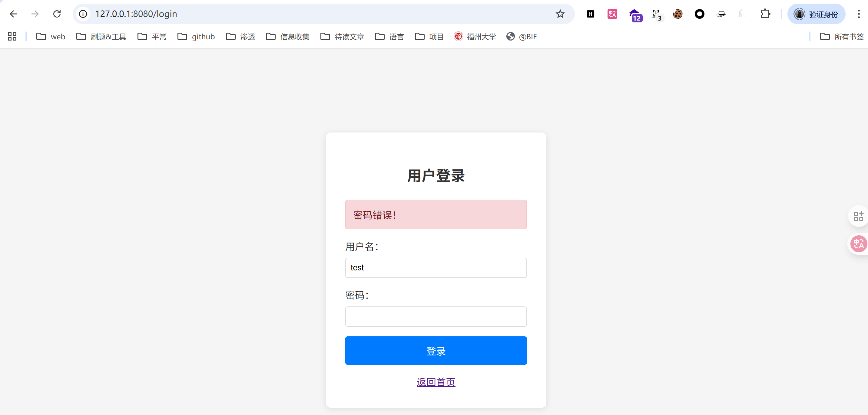The image size is (868, 415).
Task: Click the 验证身份 profile button
Action: coord(816,14)
